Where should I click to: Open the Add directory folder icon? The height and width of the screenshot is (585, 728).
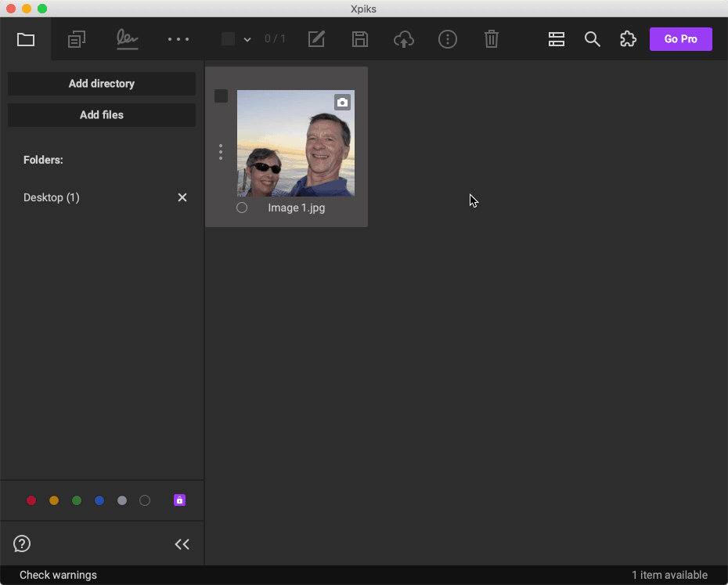25,39
